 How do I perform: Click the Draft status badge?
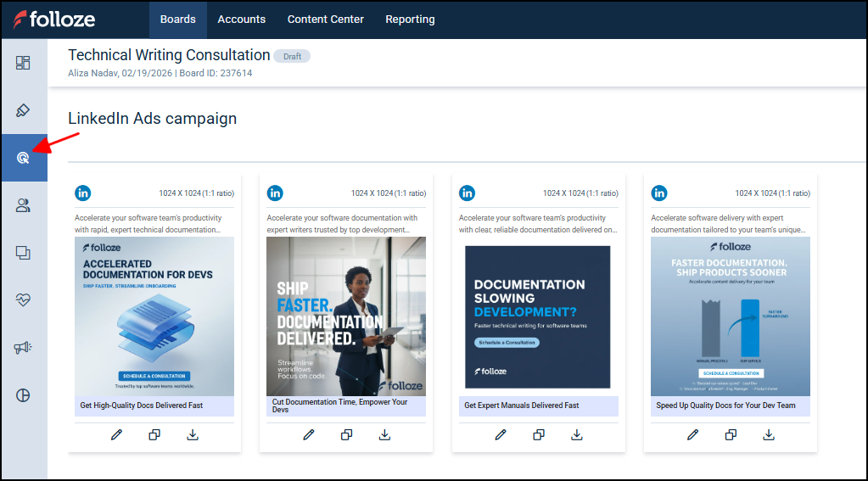point(292,56)
